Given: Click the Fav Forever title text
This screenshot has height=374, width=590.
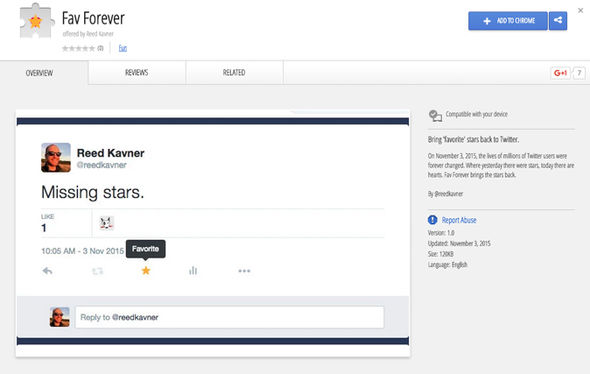Looking at the screenshot, I should pyautogui.click(x=93, y=18).
